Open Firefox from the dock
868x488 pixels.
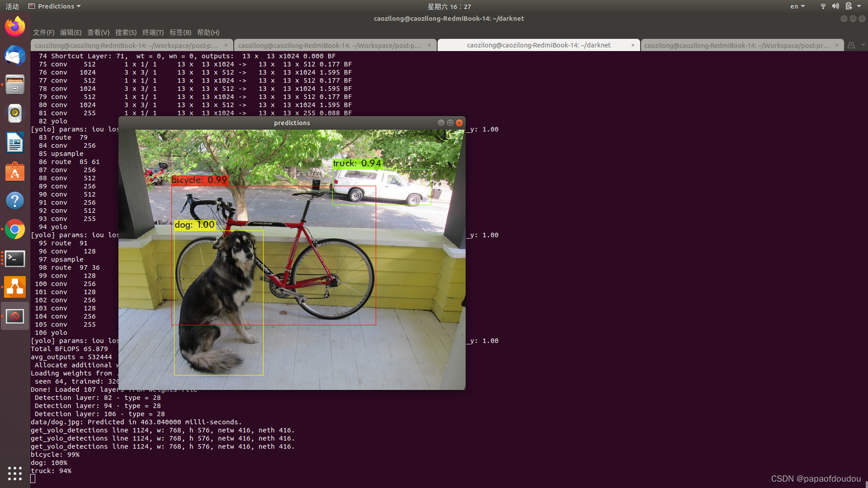[x=15, y=26]
